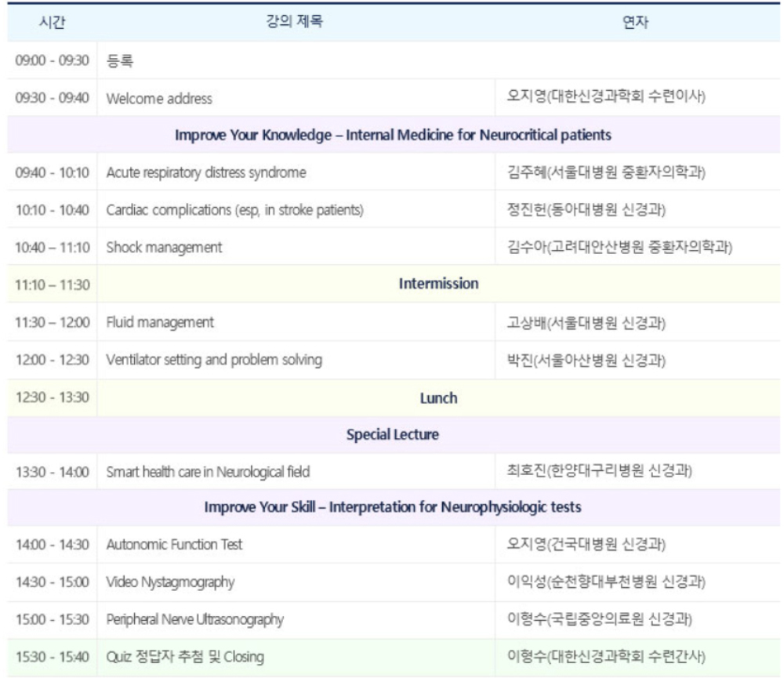The width and height of the screenshot is (784, 678).
Task: Select 'Acute respiratory distress syndrome' title
Action: click(x=206, y=172)
